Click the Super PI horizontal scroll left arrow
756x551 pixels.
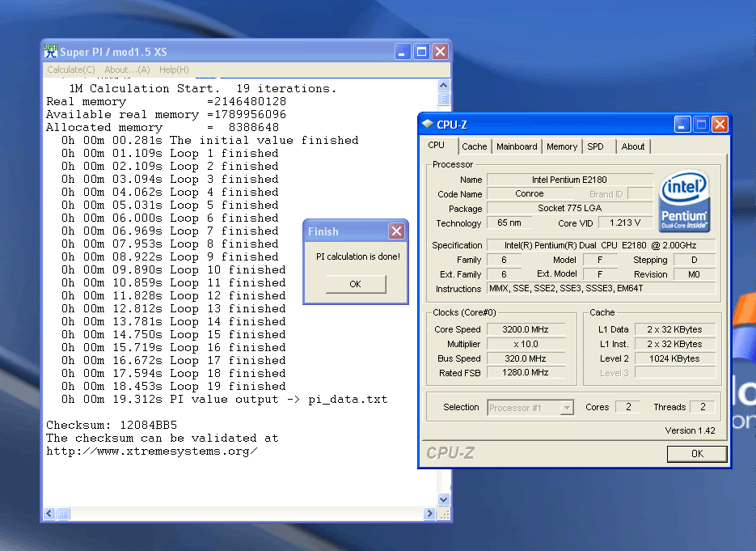[x=49, y=514]
